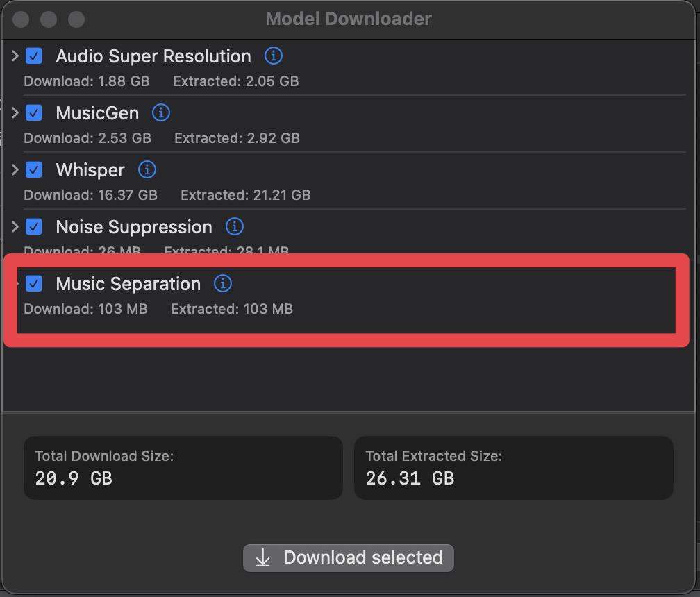The width and height of the screenshot is (700, 597).
Task: Click the Total Download Size box
Action: [183, 467]
